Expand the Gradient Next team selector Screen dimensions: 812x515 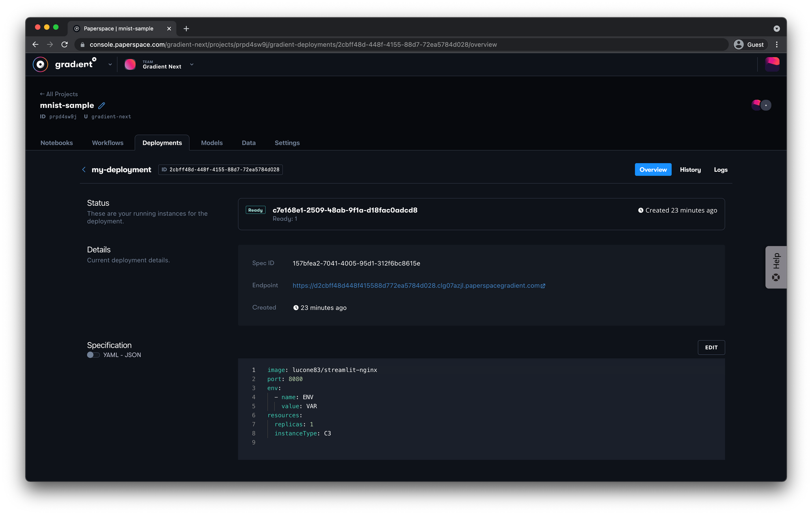coord(191,65)
